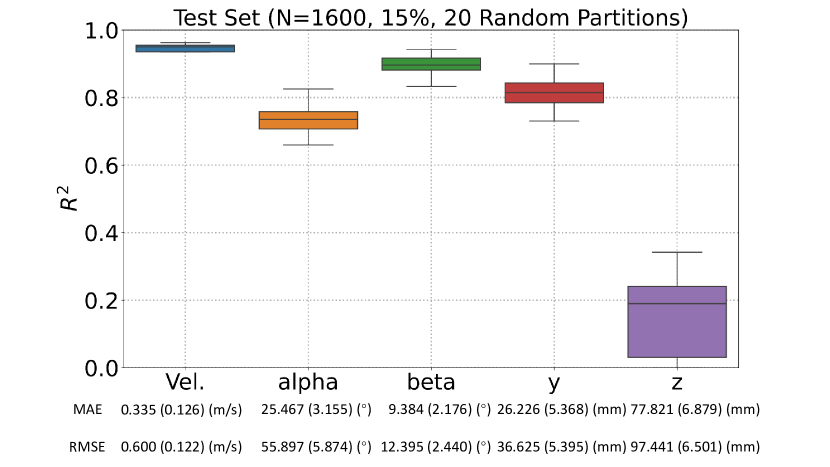The image size is (830, 467).
Task: Select the green beta box plot
Action: 431,64
